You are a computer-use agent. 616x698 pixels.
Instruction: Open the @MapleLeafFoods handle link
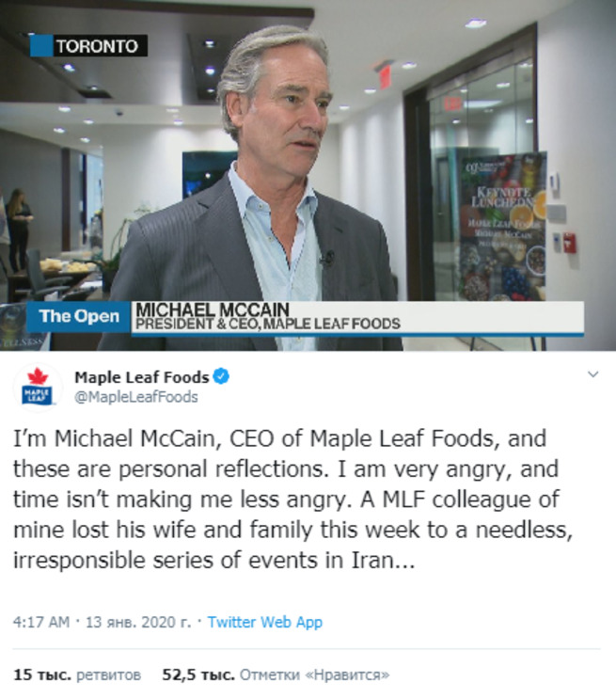coord(135,397)
